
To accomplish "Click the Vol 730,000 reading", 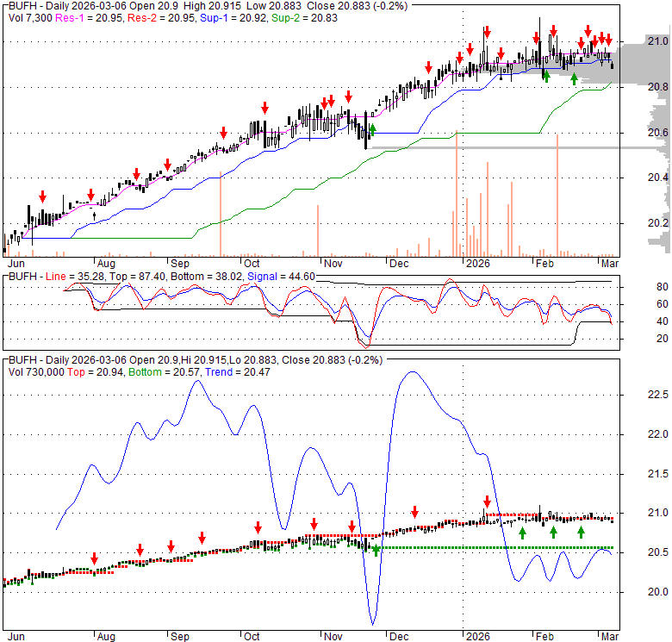I will tap(36, 372).
